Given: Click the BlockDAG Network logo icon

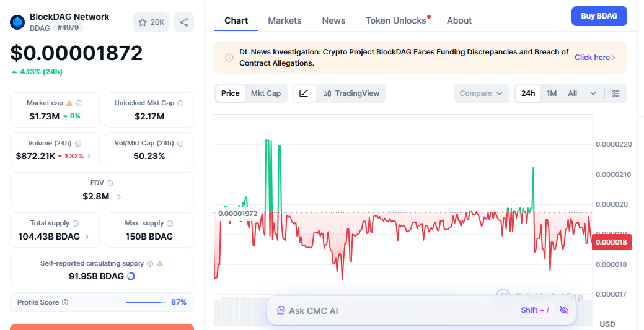Looking at the screenshot, I should (17, 22).
